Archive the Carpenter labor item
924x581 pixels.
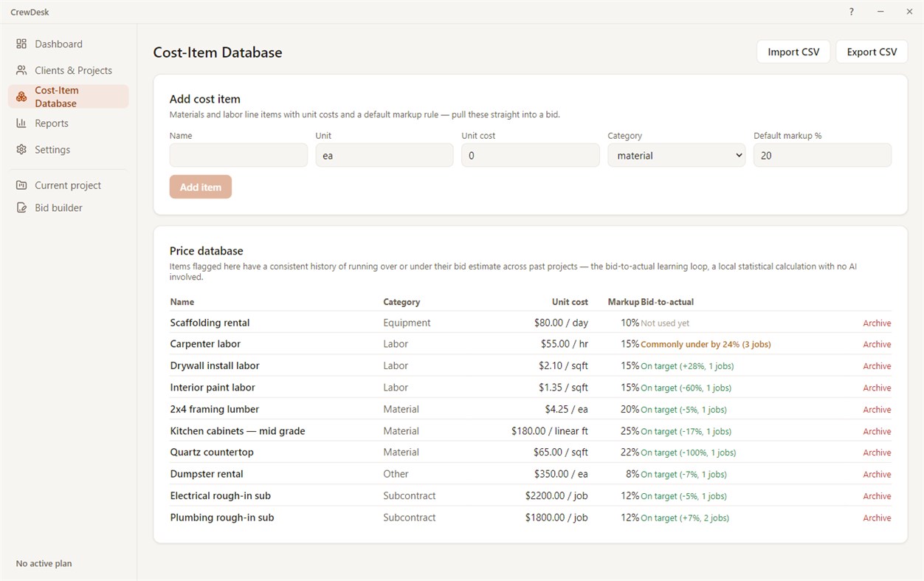click(877, 345)
